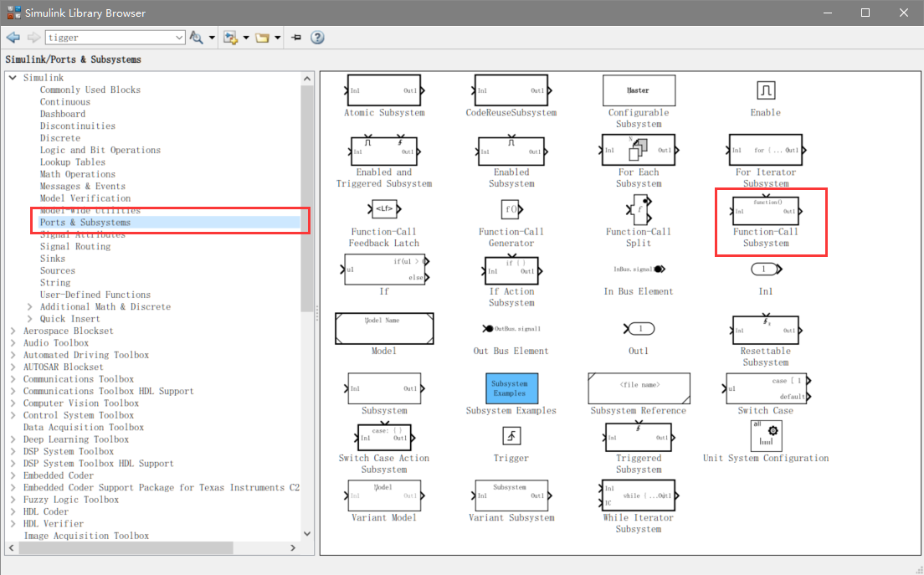Toggle the pin stay-on-top icon
The image size is (924, 575).
pyautogui.click(x=296, y=38)
